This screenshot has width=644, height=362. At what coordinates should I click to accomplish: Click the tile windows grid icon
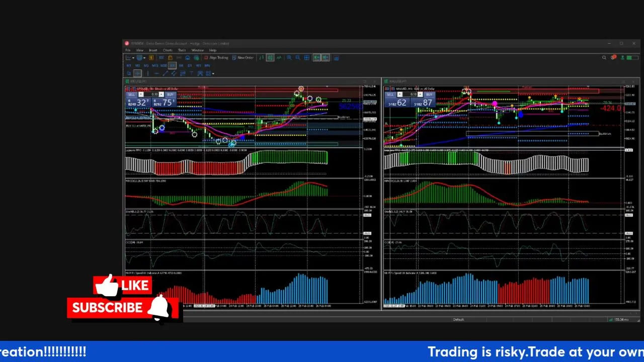point(306,58)
